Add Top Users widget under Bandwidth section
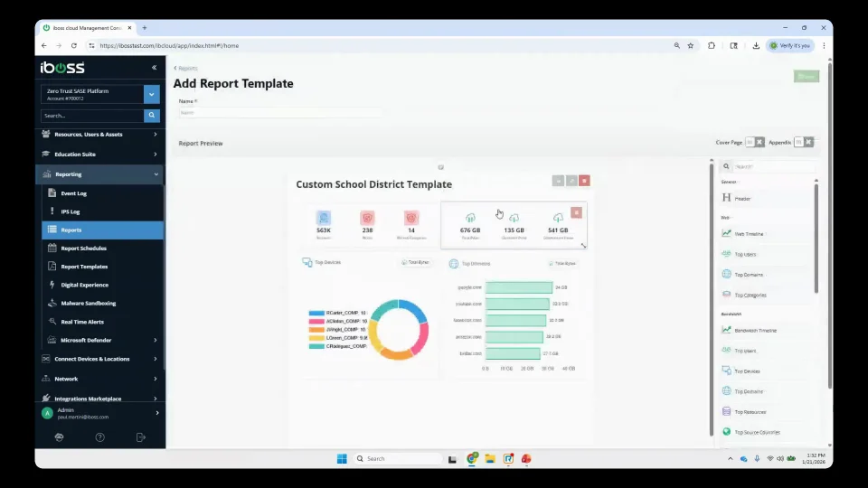Viewport: 868px width, 488px height. (745, 351)
